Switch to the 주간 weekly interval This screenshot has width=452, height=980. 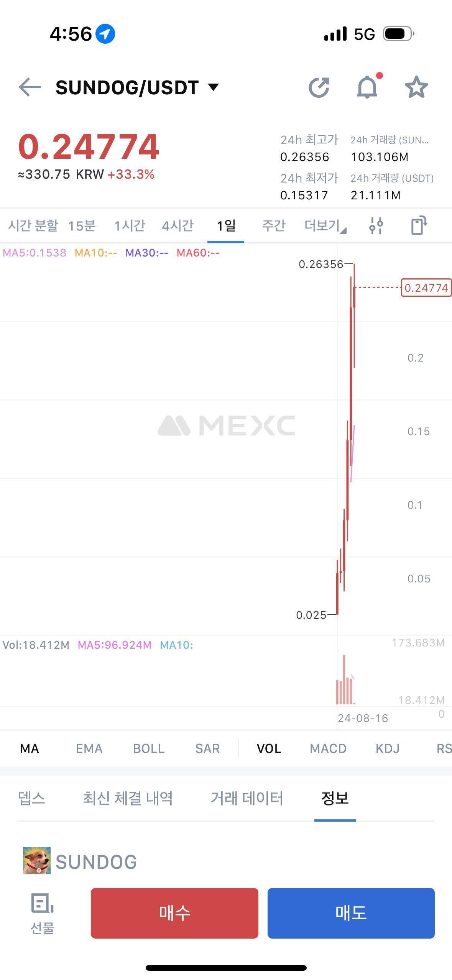[x=274, y=225]
